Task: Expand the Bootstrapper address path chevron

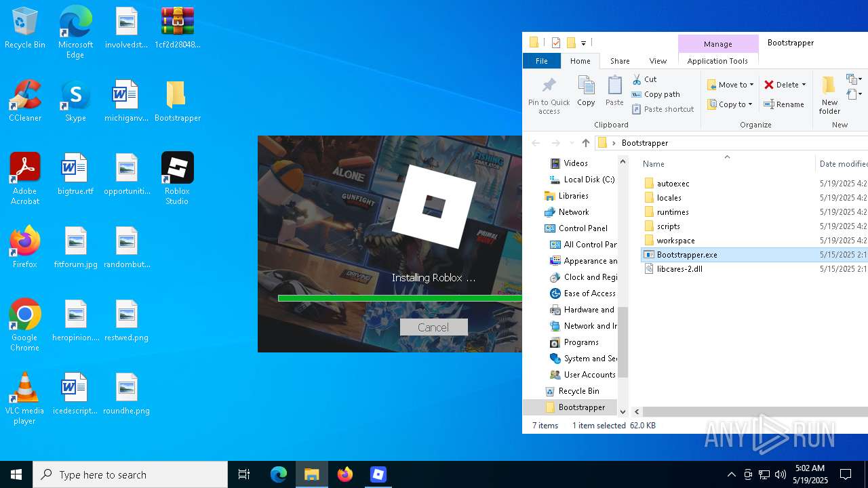Action: 614,143
